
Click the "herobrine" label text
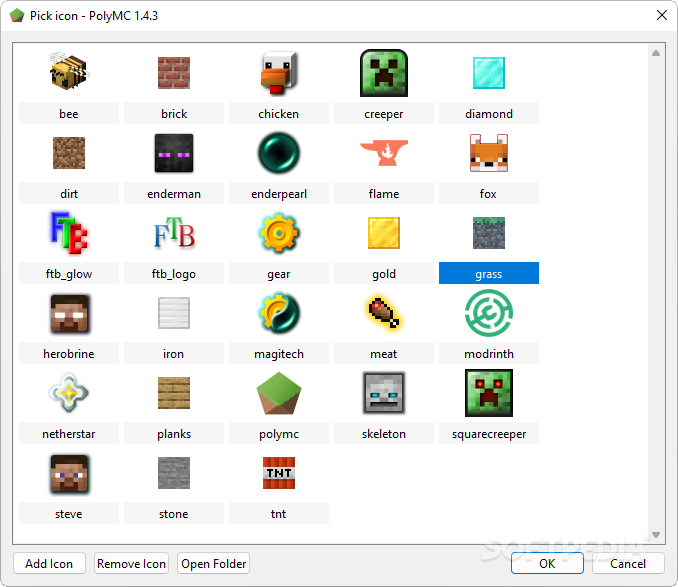pyautogui.click(x=69, y=354)
